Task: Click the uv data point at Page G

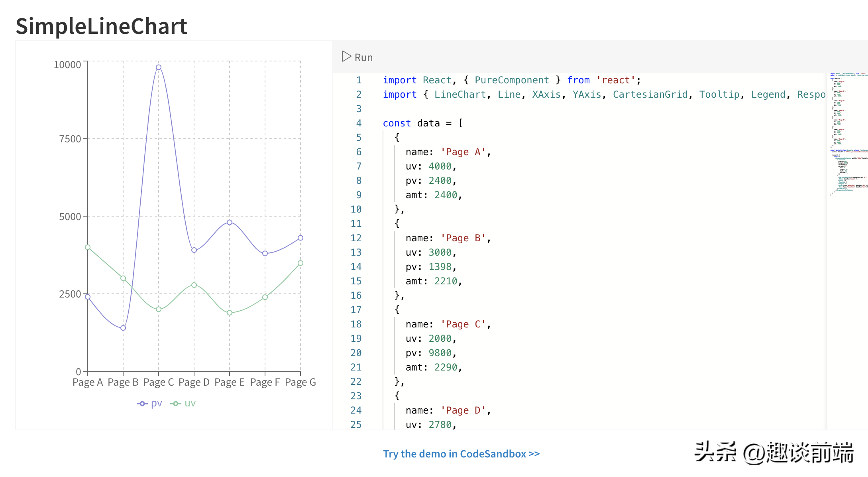Action: [300, 263]
